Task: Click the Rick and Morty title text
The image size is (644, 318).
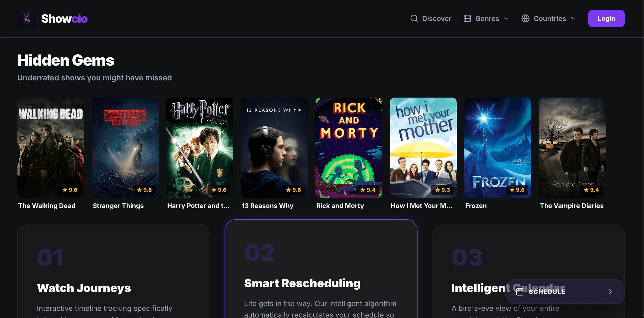Action: pos(340,206)
